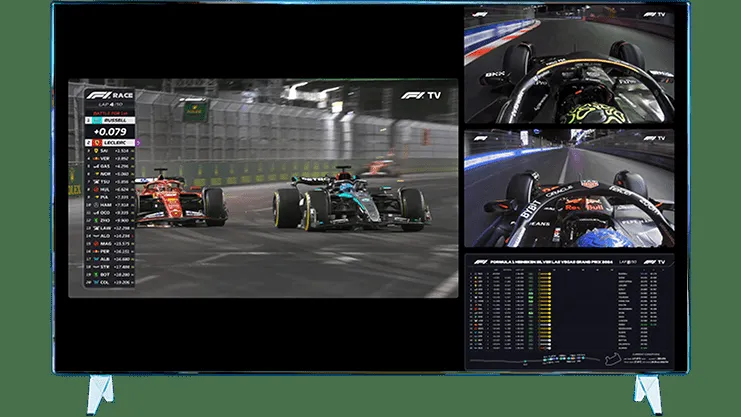Click the TSU row in leaderboard

pyautogui.click(x=110, y=182)
